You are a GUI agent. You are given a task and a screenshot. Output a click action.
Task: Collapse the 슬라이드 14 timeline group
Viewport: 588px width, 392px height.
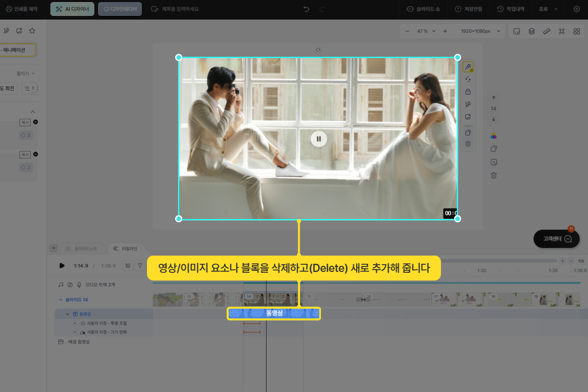(61, 300)
